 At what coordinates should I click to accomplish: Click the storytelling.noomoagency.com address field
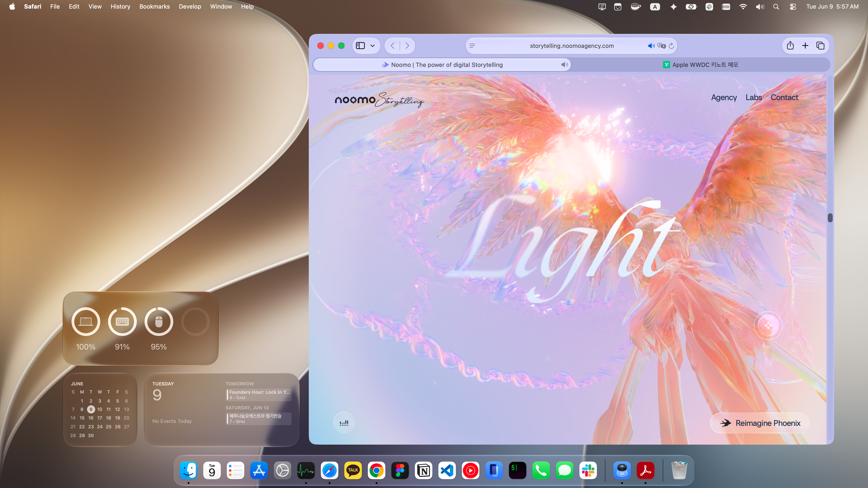coord(571,46)
